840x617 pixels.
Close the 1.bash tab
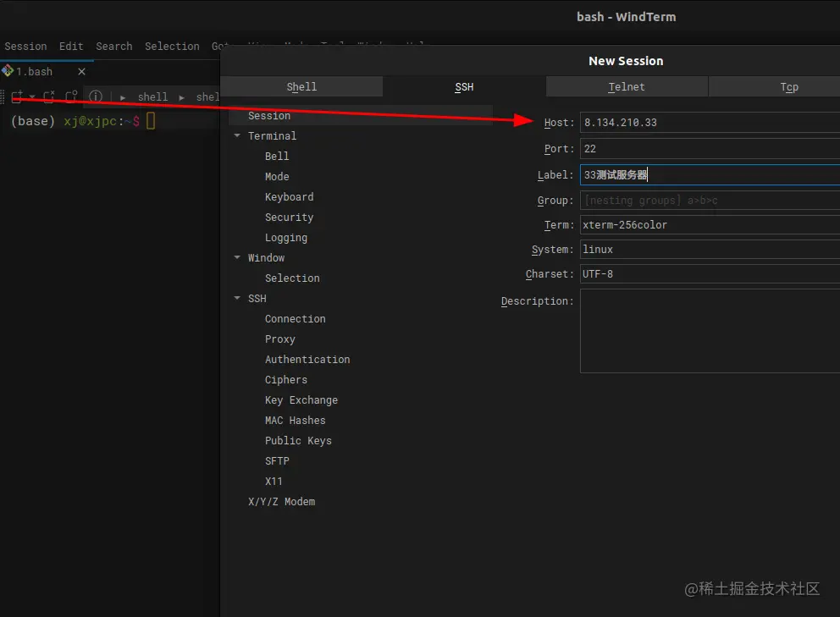click(81, 71)
